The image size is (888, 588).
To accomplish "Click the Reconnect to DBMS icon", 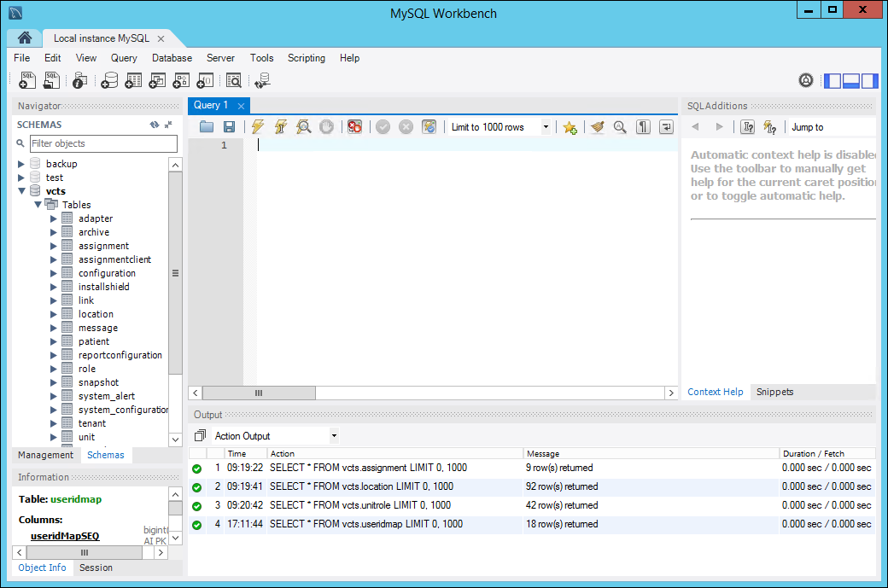I will 262,81.
